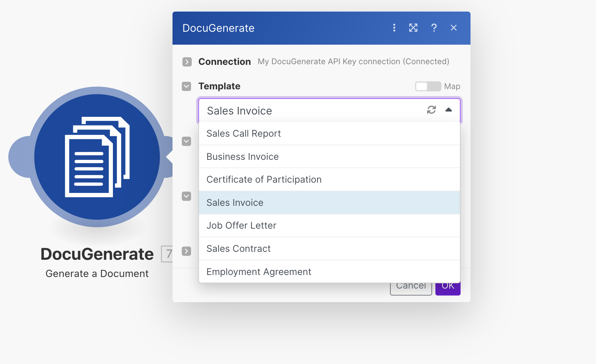Choose Certificate of Participation template

pyautogui.click(x=329, y=179)
